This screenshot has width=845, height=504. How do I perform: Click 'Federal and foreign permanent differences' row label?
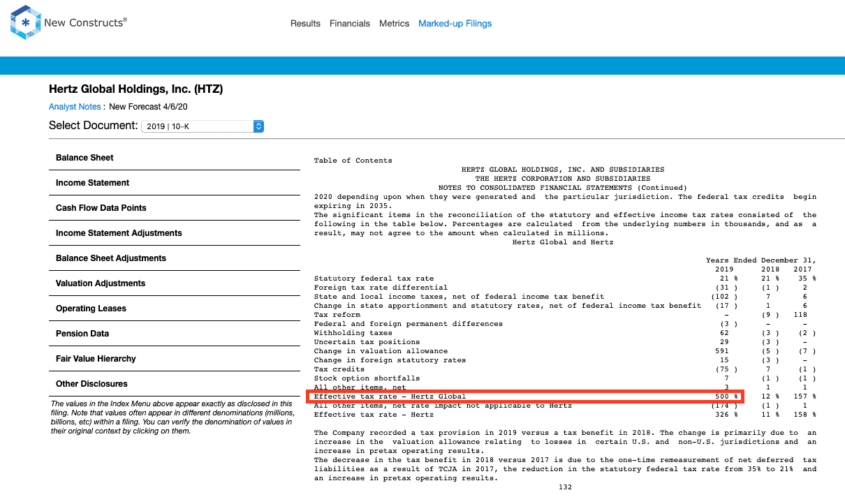tap(409, 324)
